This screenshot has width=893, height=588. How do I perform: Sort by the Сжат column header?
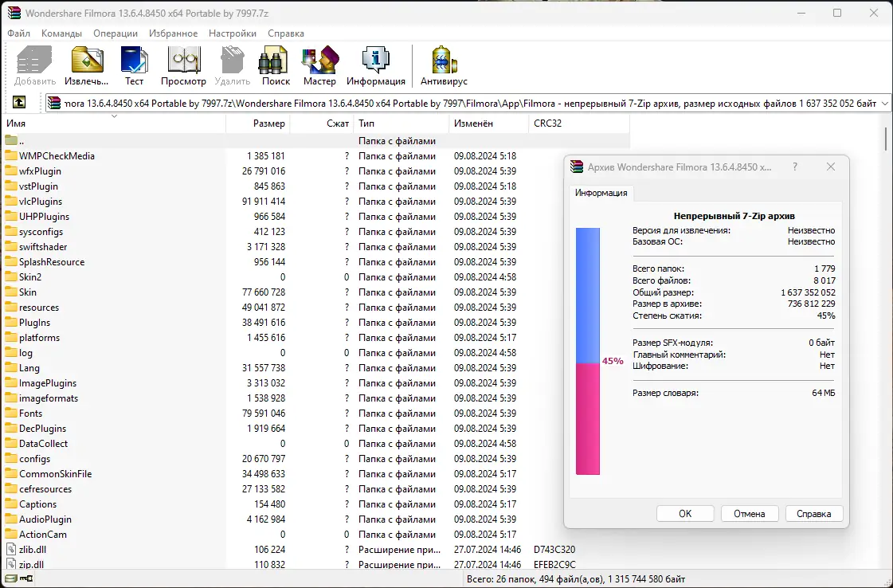pos(322,123)
